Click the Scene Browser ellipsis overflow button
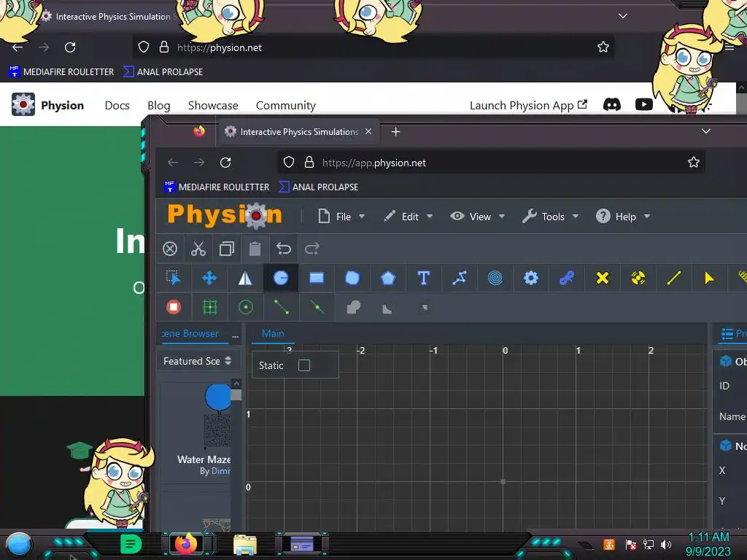Screen dimensions: 747x560 tap(236, 335)
